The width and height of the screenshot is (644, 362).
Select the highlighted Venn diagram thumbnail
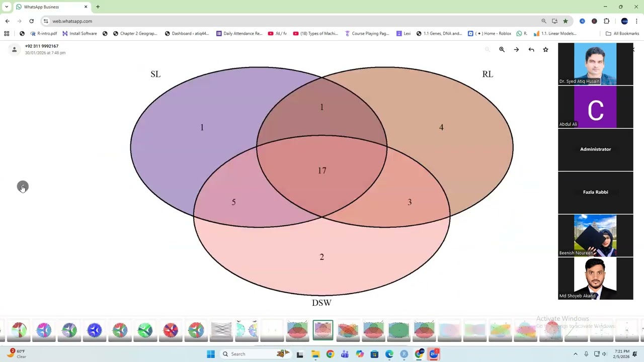point(323,330)
